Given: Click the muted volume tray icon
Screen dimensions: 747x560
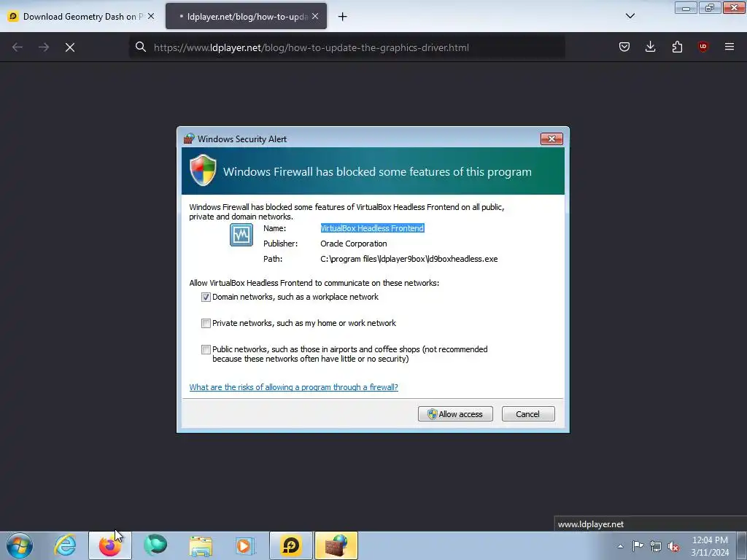Looking at the screenshot, I should (673, 546).
